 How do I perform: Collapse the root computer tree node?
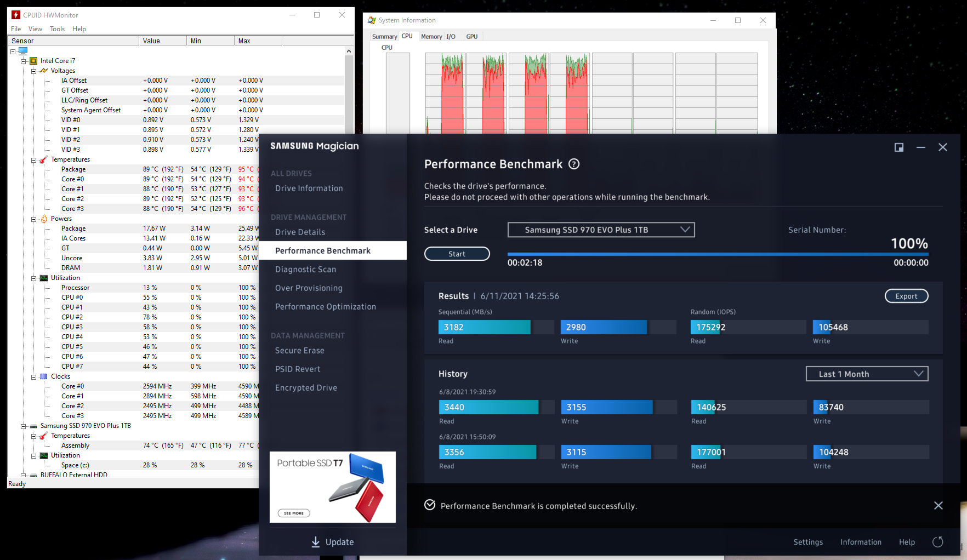[x=13, y=51]
